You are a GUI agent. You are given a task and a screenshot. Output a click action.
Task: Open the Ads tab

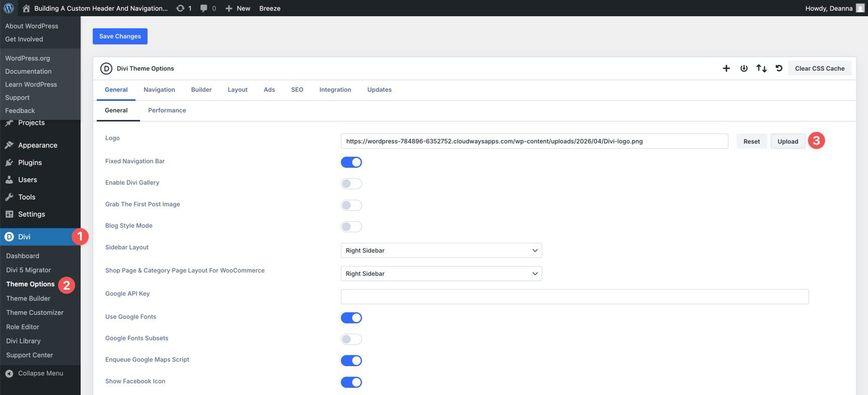(x=269, y=90)
